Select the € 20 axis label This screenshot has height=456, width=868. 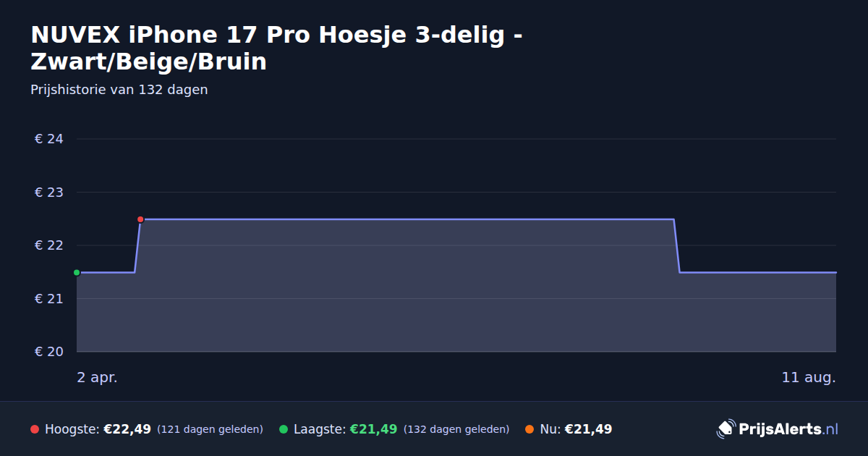[x=49, y=352]
